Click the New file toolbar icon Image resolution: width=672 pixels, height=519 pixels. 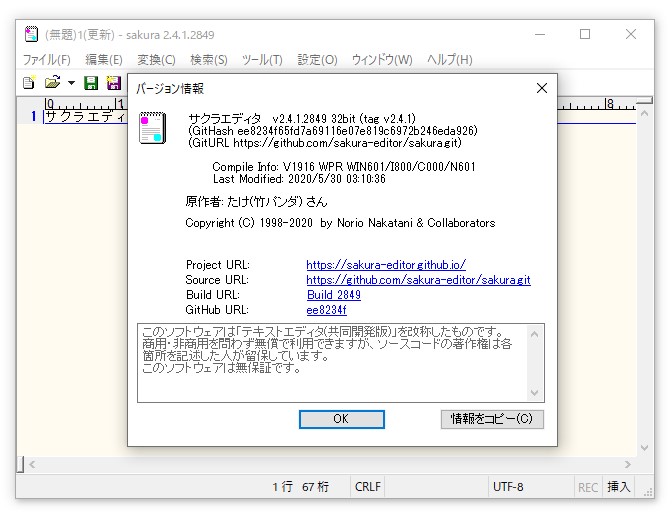pyautogui.click(x=29, y=82)
